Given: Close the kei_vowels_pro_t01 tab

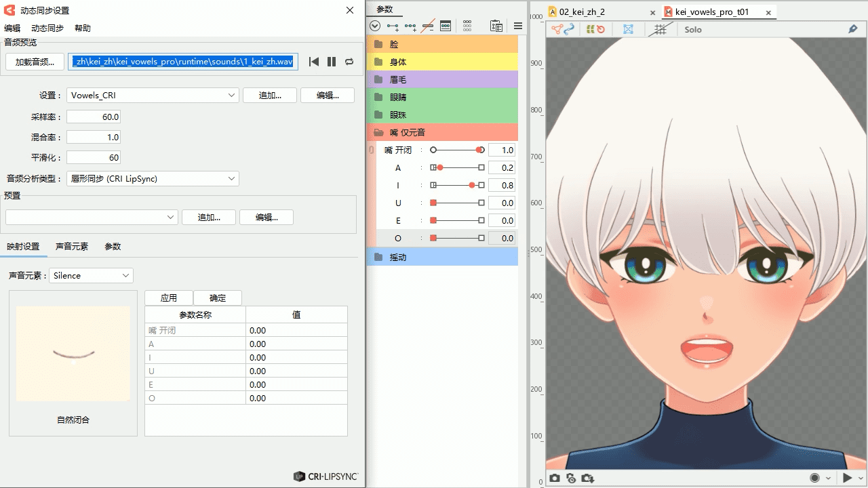Looking at the screenshot, I should pos(768,12).
